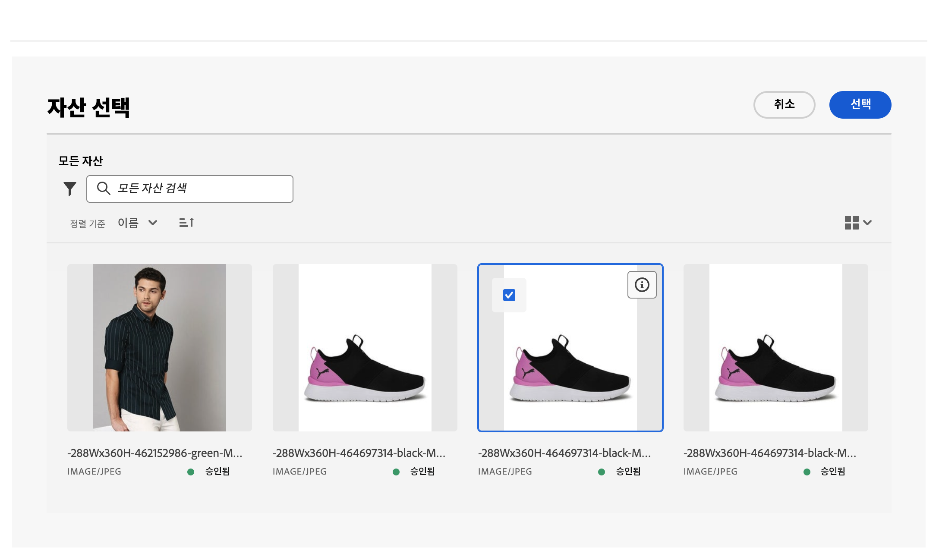
Task: Toggle ascending sort order icon
Action: (x=186, y=223)
